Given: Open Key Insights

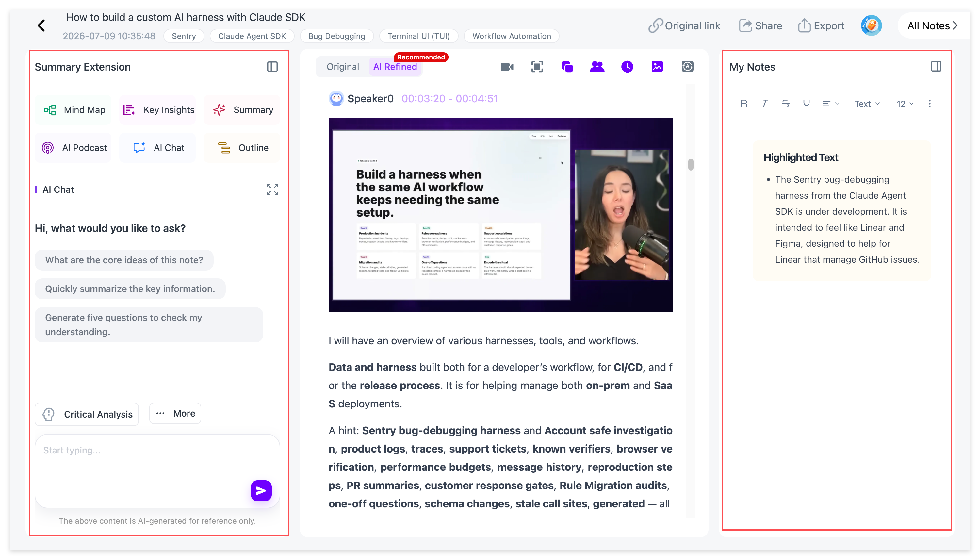Looking at the screenshot, I should coord(158,110).
